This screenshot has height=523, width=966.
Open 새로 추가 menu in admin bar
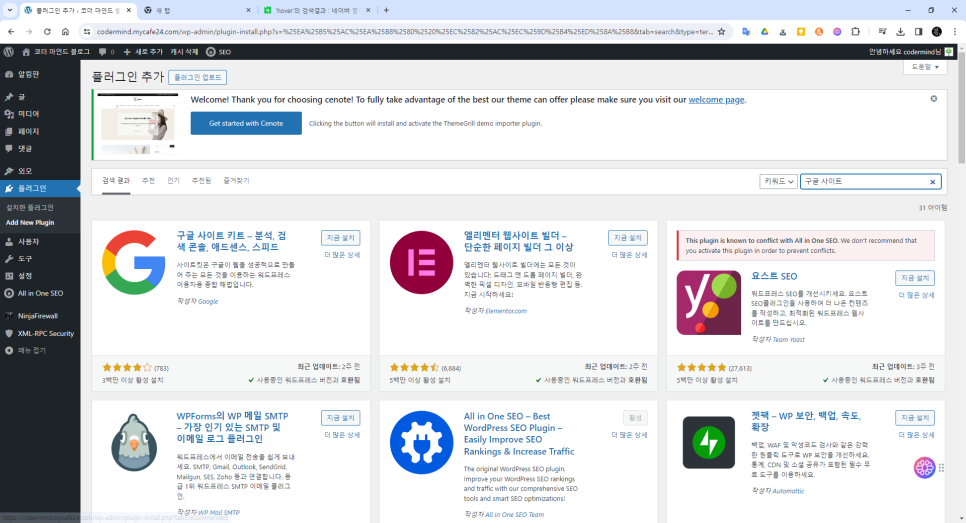tap(143, 52)
